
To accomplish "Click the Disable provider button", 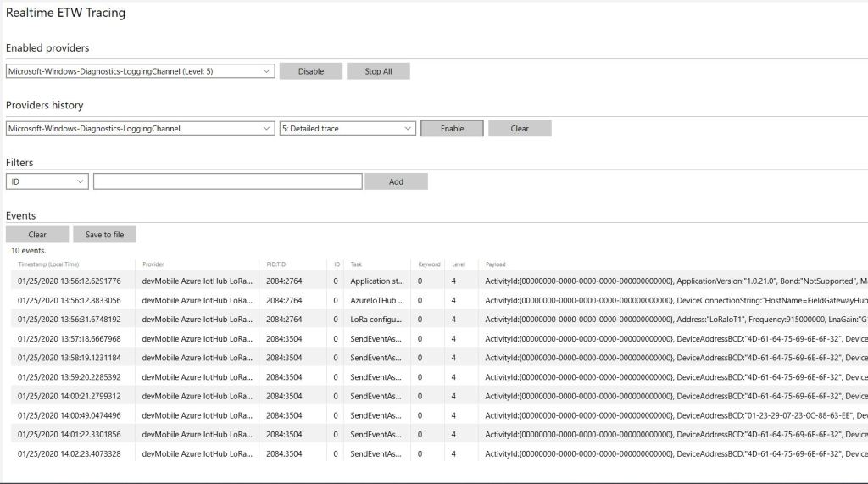I will (x=311, y=71).
